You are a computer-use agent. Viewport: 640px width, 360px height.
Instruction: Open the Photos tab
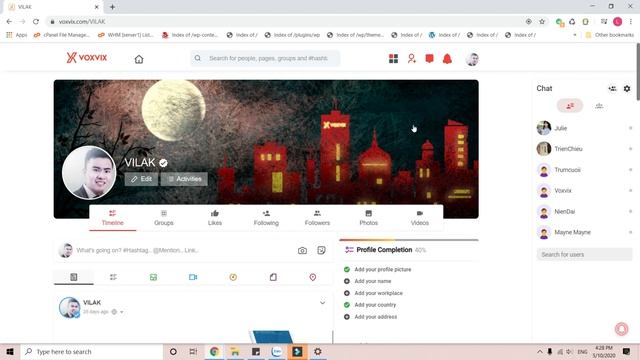click(x=369, y=218)
